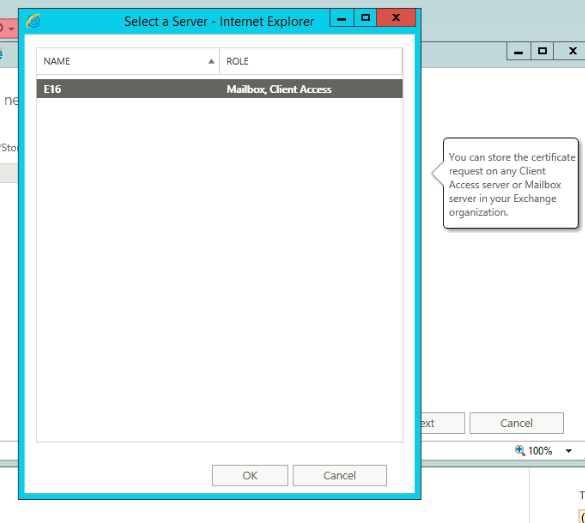The height and width of the screenshot is (523, 585).
Task: Confirm selection with OK button
Action: point(250,475)
